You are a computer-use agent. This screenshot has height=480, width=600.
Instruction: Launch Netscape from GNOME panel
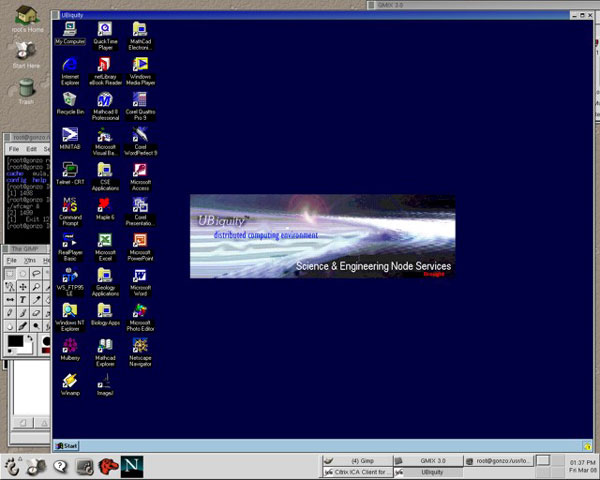(x=132, y=467)
